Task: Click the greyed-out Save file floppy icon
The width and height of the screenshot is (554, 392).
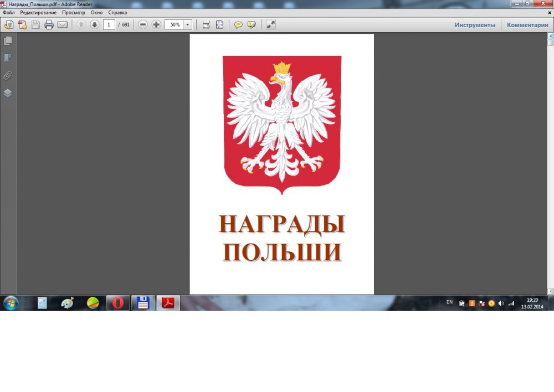Action: pos(35,25)
